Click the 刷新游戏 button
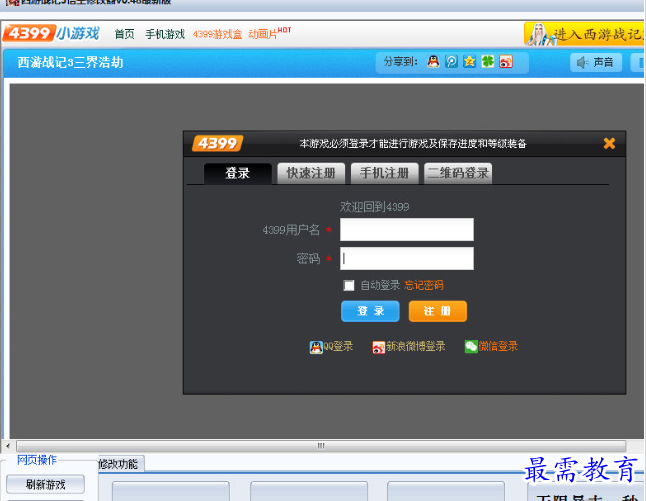The height and width of the screenshot is (501, 646). pyautogui.click(x=45, y=484)
